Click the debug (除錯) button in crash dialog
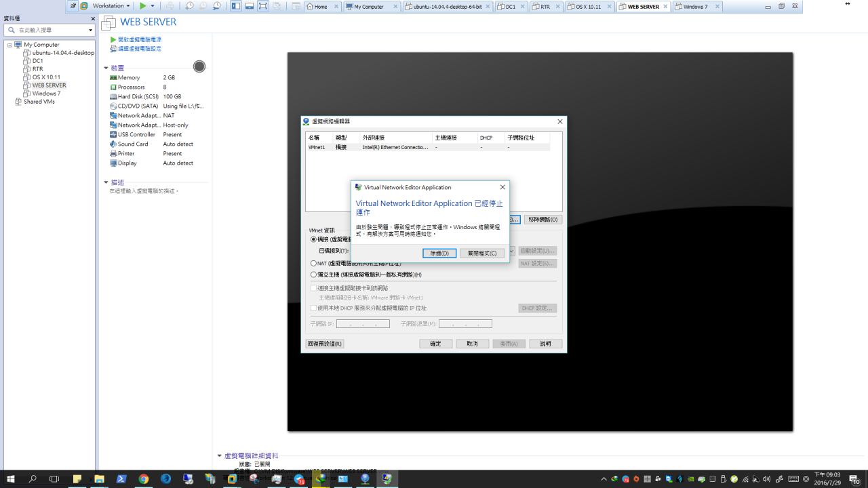 pyautogui.click(x=439, y=253)
